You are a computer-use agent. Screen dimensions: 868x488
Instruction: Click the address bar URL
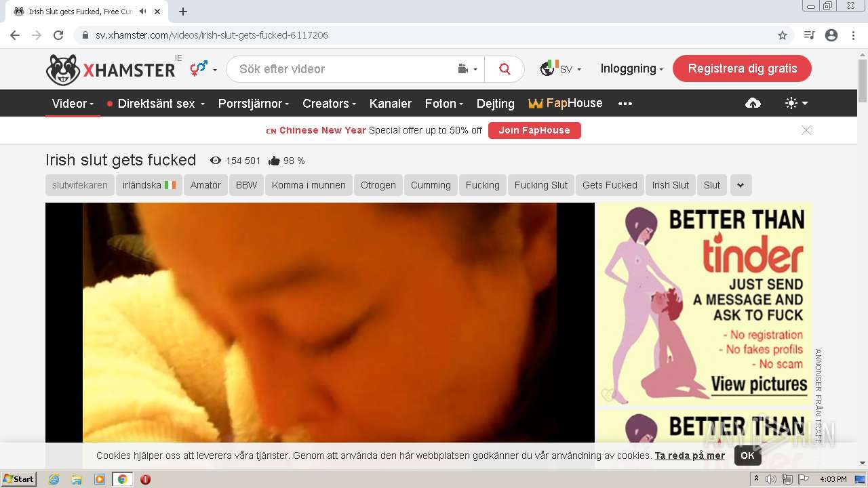[212, 35]
